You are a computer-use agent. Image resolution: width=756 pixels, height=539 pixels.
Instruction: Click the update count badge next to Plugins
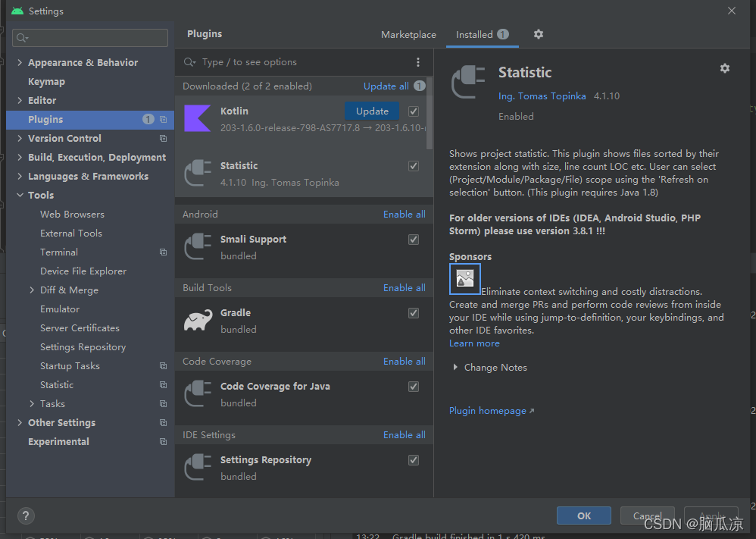148,119
